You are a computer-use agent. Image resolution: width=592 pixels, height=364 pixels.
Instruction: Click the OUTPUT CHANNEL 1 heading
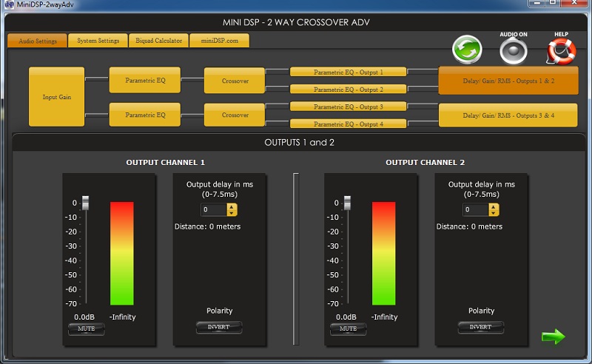[165, 162]
